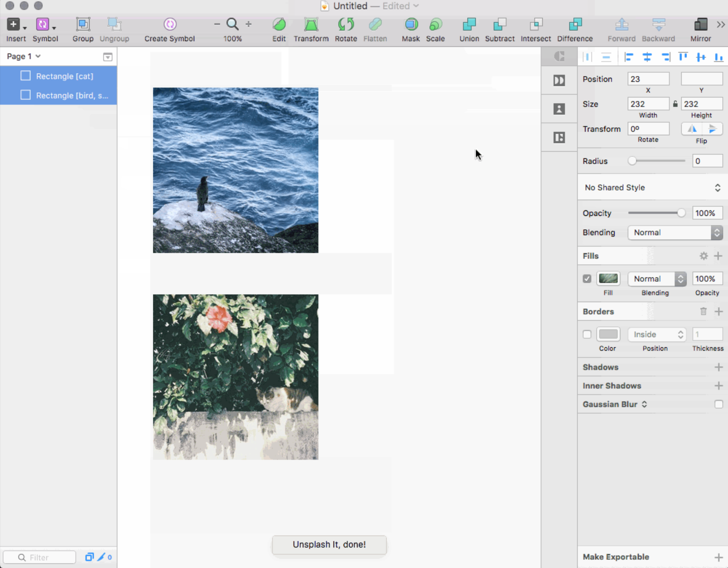Click the Unsplash It done button

[329, 545]
